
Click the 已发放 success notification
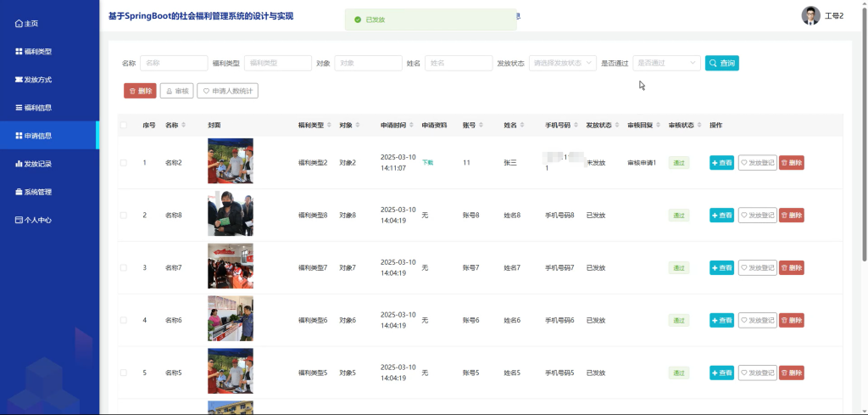click(x=431, y=20)
